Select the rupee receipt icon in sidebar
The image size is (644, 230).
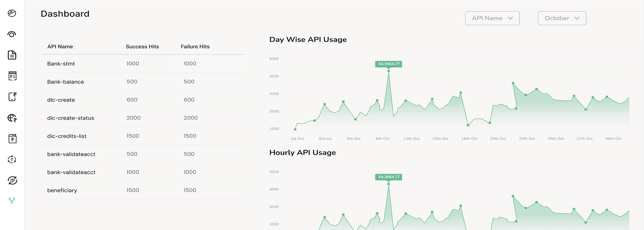point(12,76)
